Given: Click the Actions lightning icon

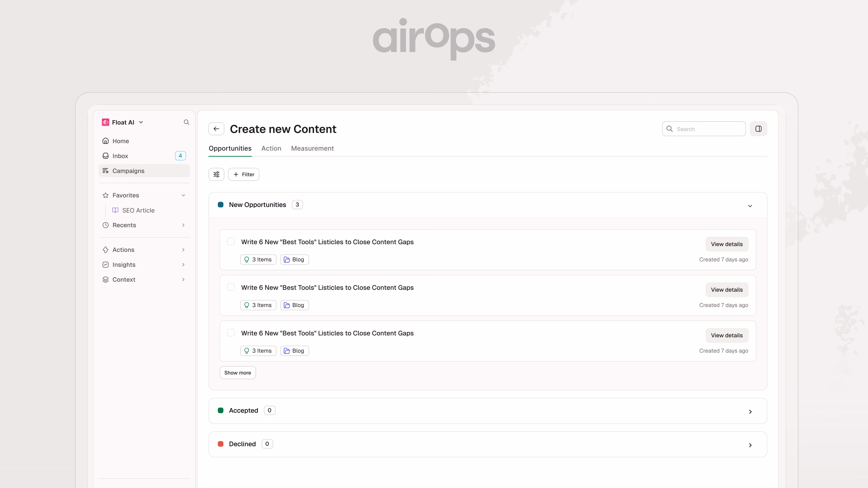Looking at the screenshot, I should point(106,250).
